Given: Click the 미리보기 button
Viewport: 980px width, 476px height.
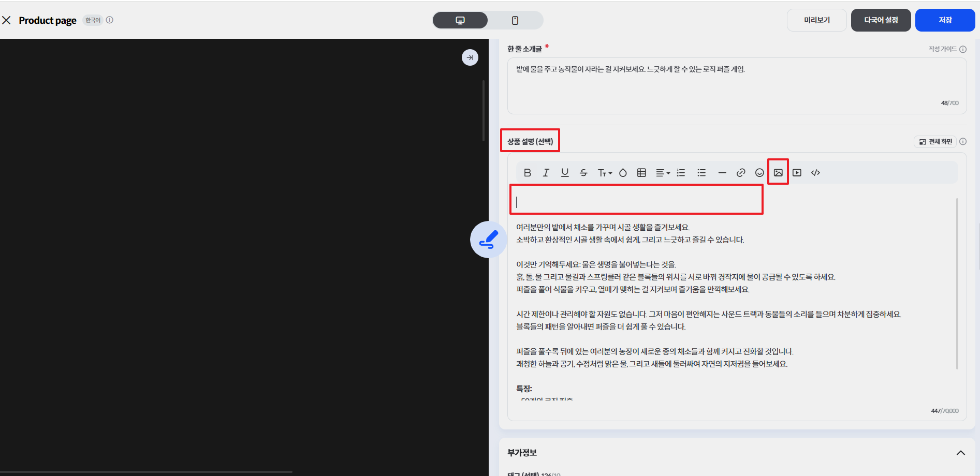Looking at the screenshot, I should pyautogui.click(x=817, y=20).
